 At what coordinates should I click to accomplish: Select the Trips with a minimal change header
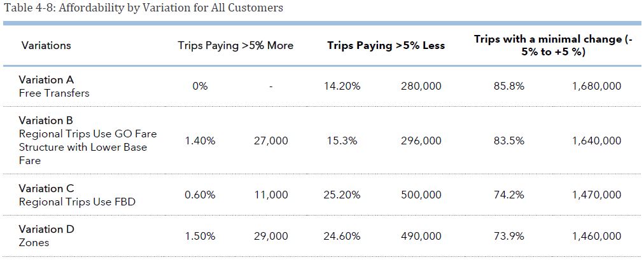(553, 45)
